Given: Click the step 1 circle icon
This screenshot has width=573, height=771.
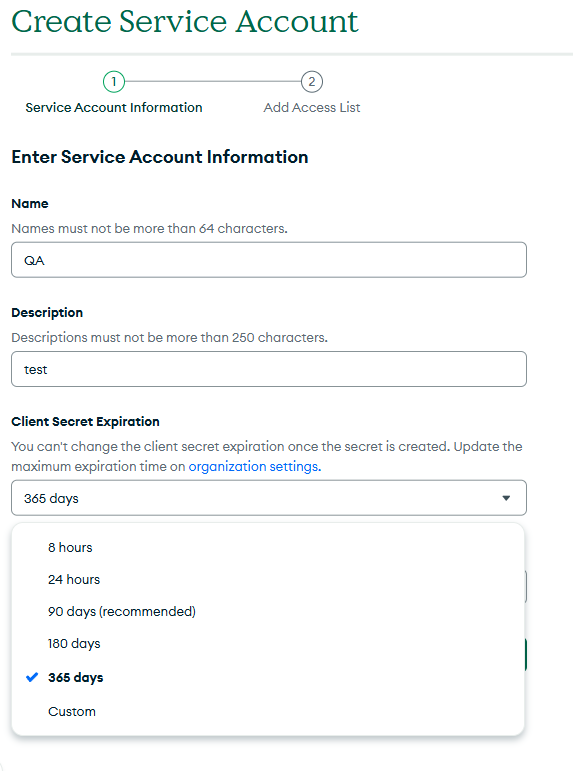Looking at the screenshot, I should [x=114, y=82].
